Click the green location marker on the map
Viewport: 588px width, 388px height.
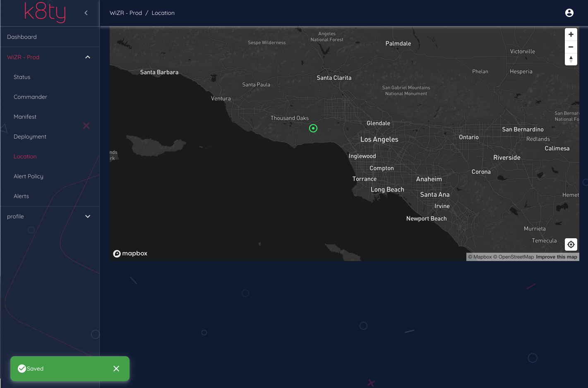click(x=313, y=128)
